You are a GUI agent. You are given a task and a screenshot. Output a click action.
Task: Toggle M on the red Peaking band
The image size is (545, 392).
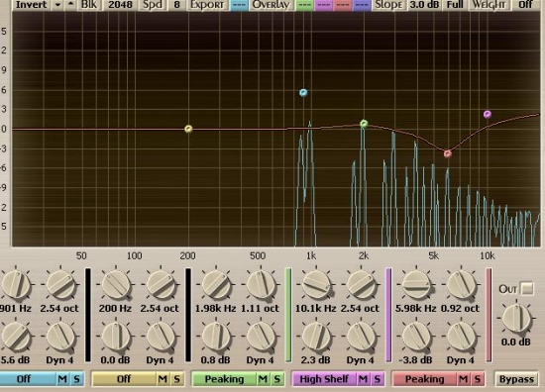click(464, 379)
